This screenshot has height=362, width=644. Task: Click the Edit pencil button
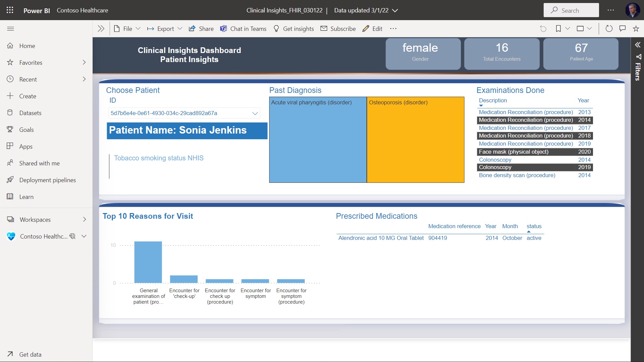tap(373, 29)
